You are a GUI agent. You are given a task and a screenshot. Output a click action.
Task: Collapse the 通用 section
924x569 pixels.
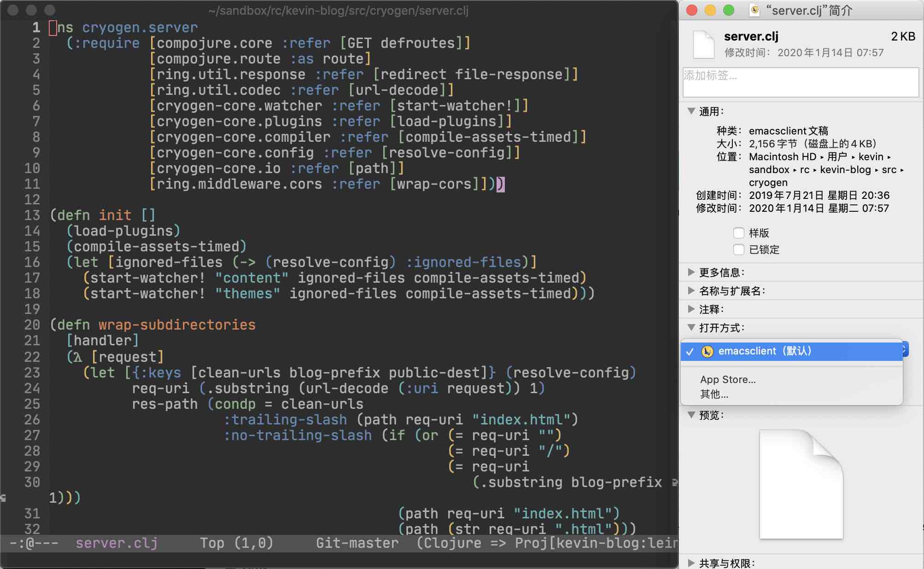[691, 111]
